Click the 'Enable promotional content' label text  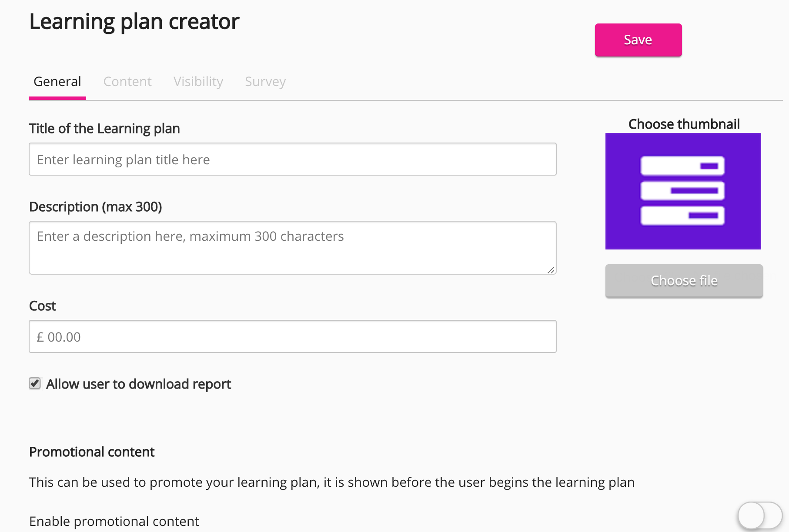tap(114, 521)
